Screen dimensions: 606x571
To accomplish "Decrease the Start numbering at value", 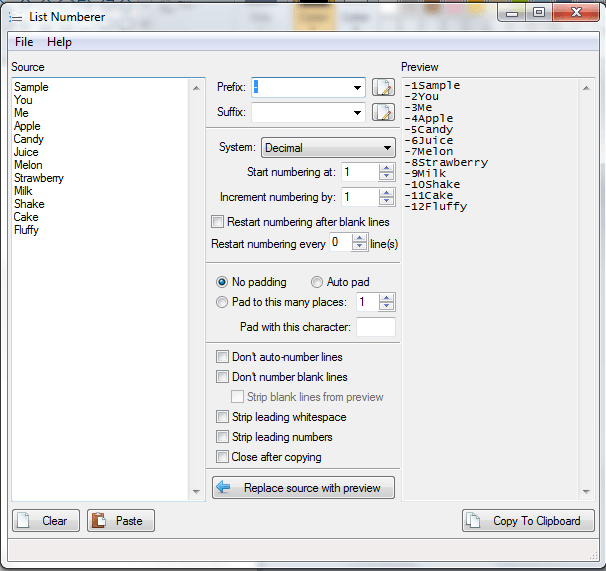I will (x=386, y=176).
